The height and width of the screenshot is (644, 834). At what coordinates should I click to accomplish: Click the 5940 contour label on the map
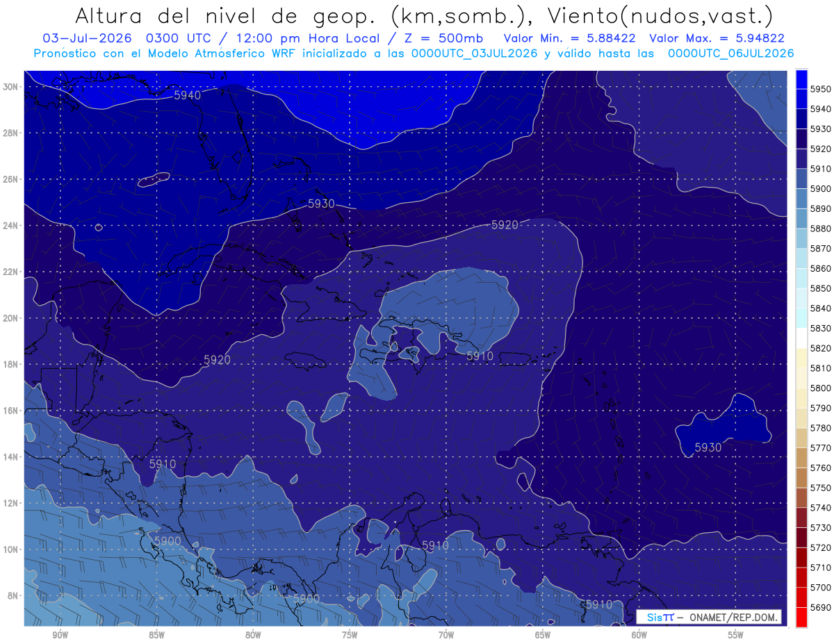pyautogui.click(x=187, y=95)
